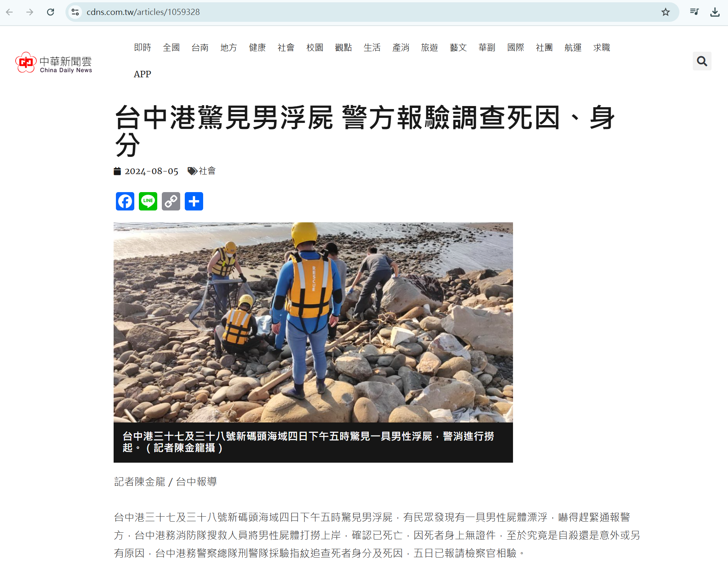Open the rescue scene article photo
Screen dimensions: 728x579
[x=313, y=322]
